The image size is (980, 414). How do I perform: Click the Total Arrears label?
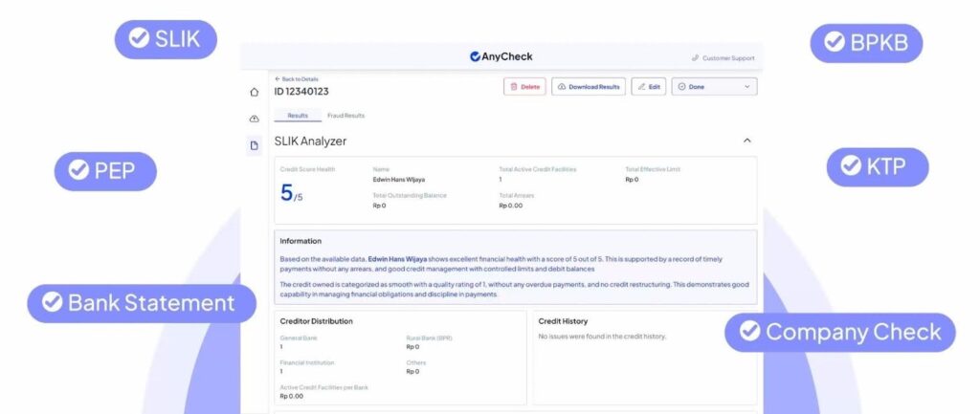coord(517,195)
